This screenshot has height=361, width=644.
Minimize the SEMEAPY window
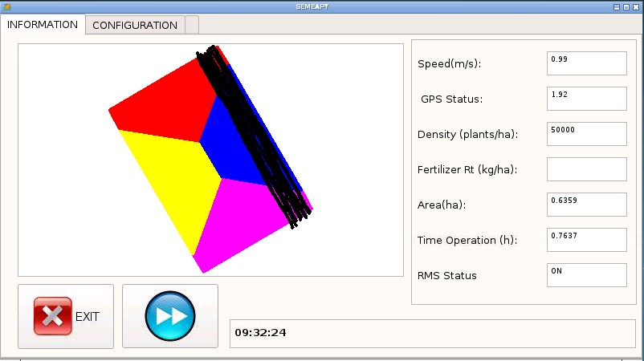[617, 7]
